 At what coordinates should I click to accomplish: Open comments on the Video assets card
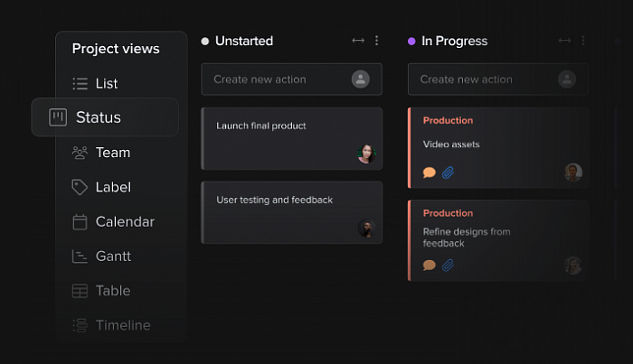(x=430, y=173)
